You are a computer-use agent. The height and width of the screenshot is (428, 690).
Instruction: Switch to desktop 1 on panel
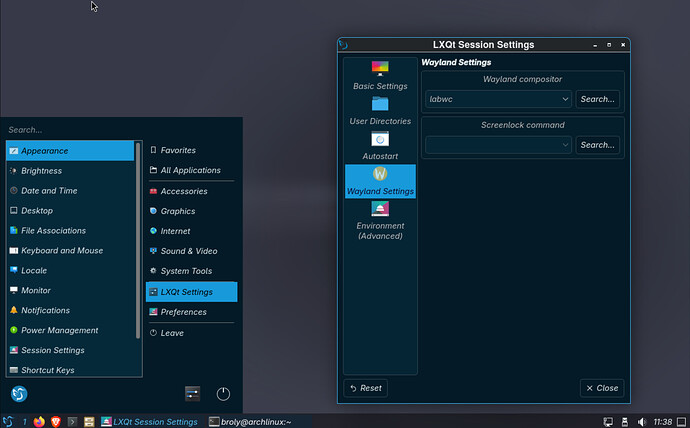(25, 422)
